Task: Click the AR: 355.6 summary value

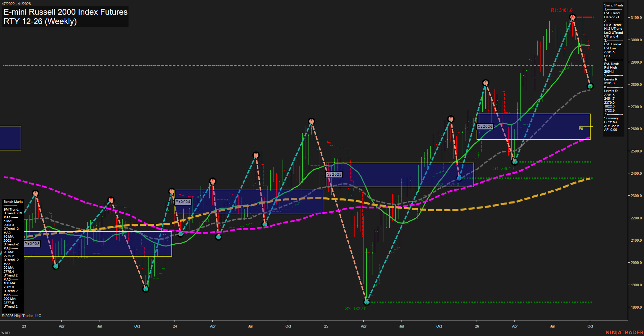Action: pos(612,126)
